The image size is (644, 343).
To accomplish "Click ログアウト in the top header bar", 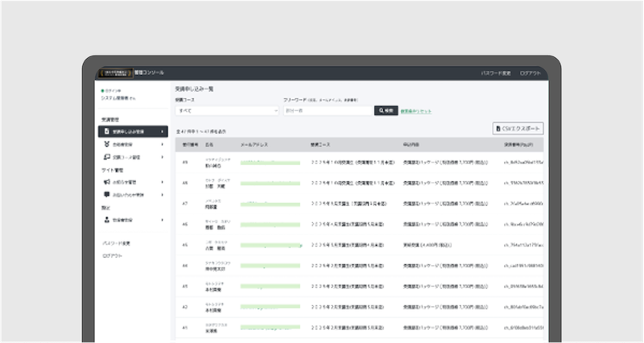I will click(530, 73).
